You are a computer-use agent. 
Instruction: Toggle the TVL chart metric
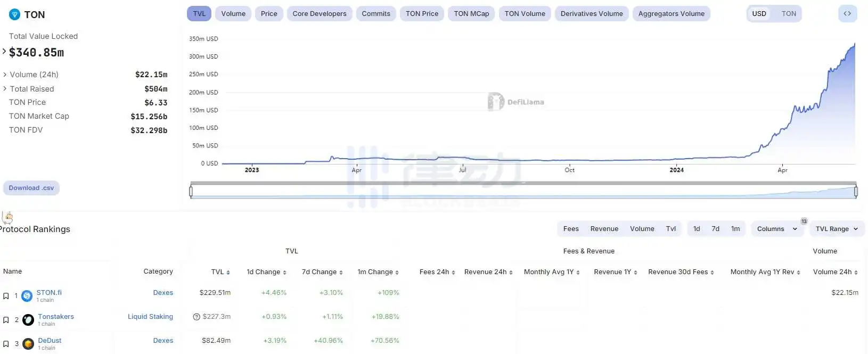tap(199, 14)
